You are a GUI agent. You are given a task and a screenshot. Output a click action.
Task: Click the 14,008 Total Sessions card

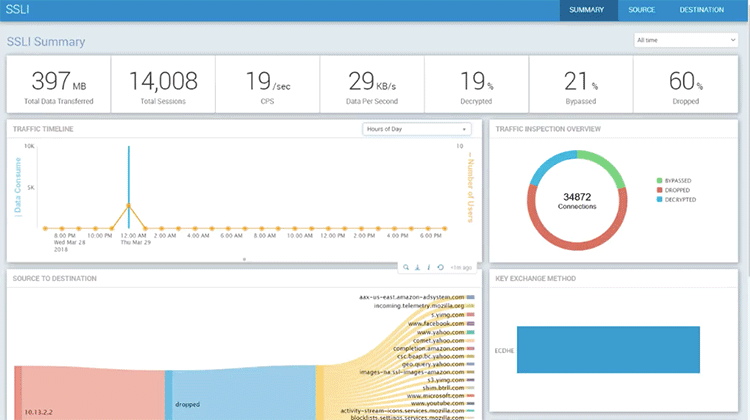pos(163,85)
